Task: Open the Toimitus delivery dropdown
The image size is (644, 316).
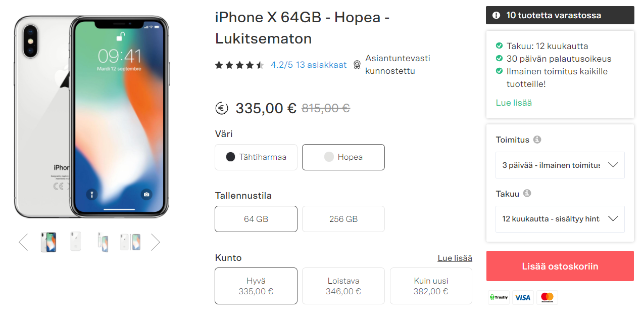Action: click(x=560, y=165)
